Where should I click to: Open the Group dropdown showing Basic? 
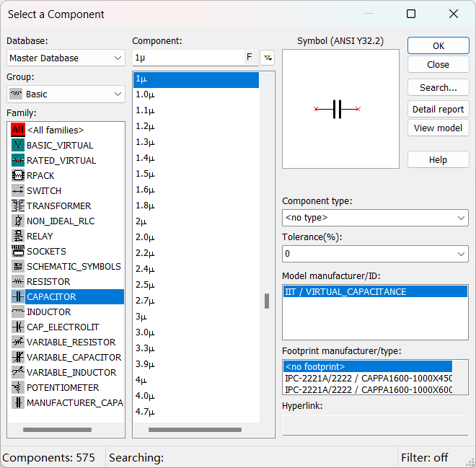coord(66,94)
